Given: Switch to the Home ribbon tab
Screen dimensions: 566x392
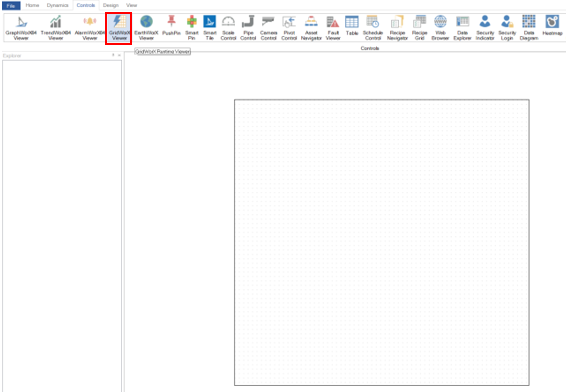Looking at the screenshot, I should click(x=32, y=5).
